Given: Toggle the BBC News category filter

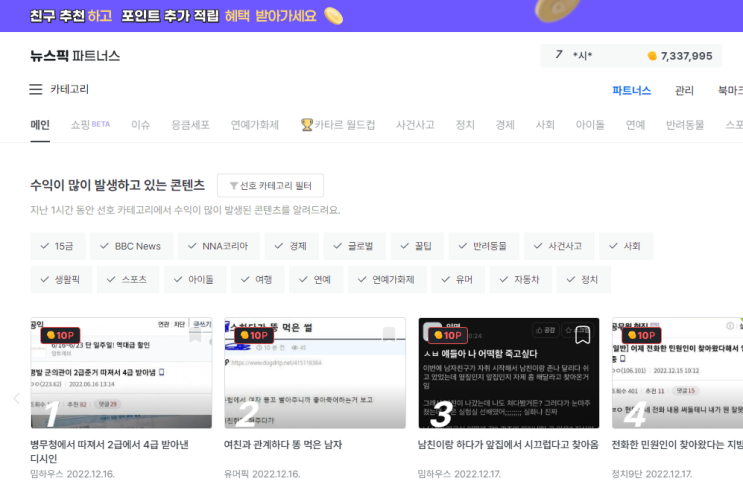Looking at the screenshot, I should pos(131,246).
